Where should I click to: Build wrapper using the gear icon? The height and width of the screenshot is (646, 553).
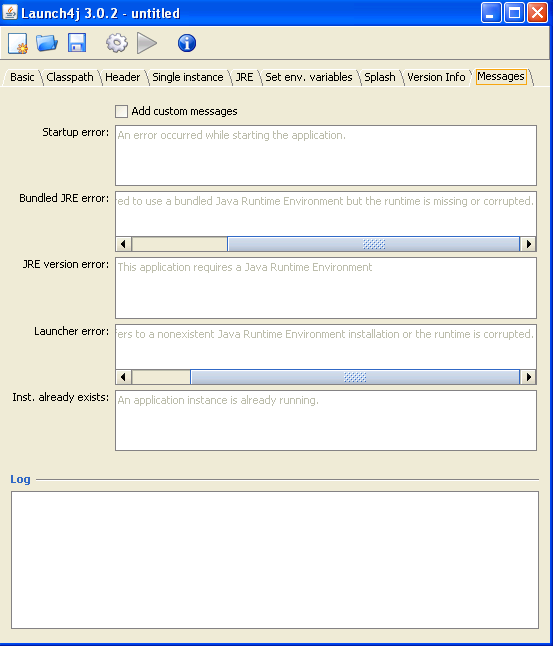point(117,43)
